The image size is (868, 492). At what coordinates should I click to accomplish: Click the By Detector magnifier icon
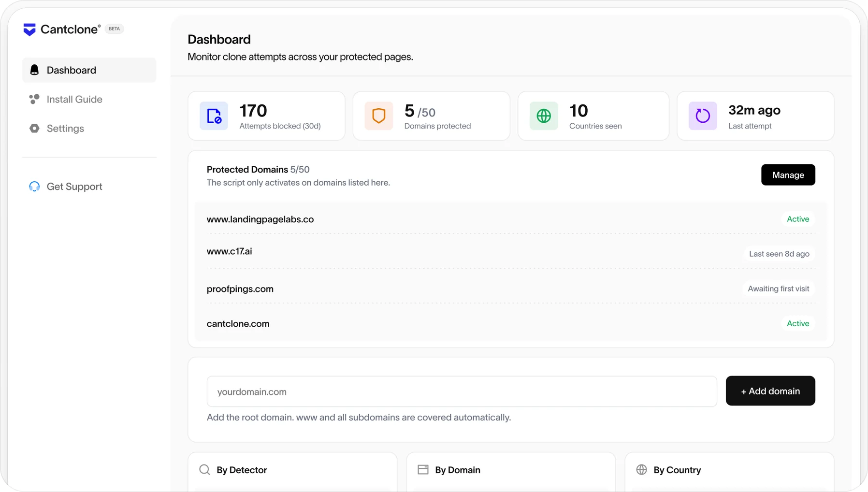pyautogui.click(x=204, y=470)
